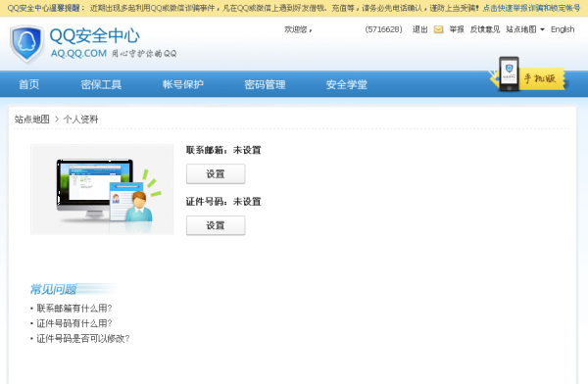
Task: Click the quick report fraud link in notice bar
Action: tap(532, 8)
